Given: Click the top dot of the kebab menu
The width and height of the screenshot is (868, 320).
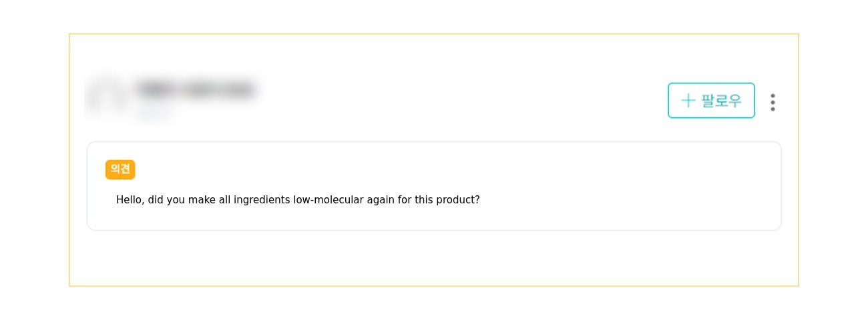Looking at the screenshot, I should (x=773, y=95).
